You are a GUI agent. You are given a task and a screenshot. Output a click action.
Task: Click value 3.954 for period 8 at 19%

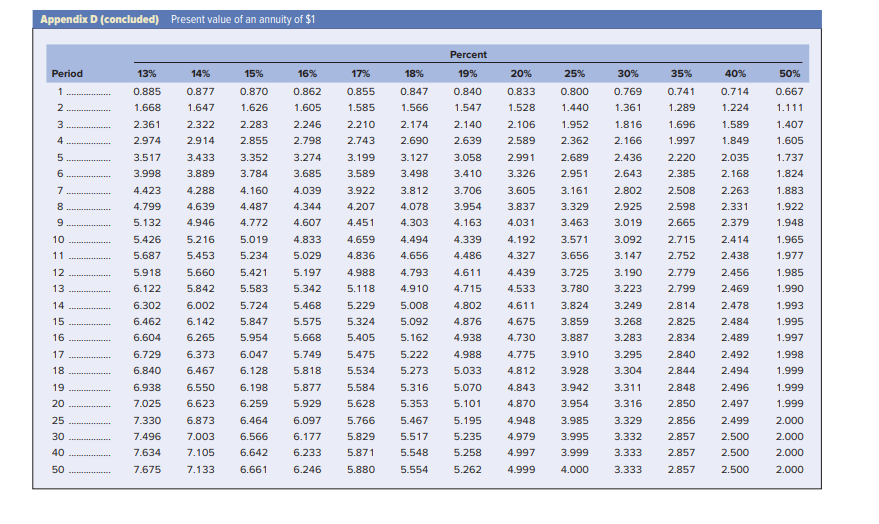click(468, 206)
